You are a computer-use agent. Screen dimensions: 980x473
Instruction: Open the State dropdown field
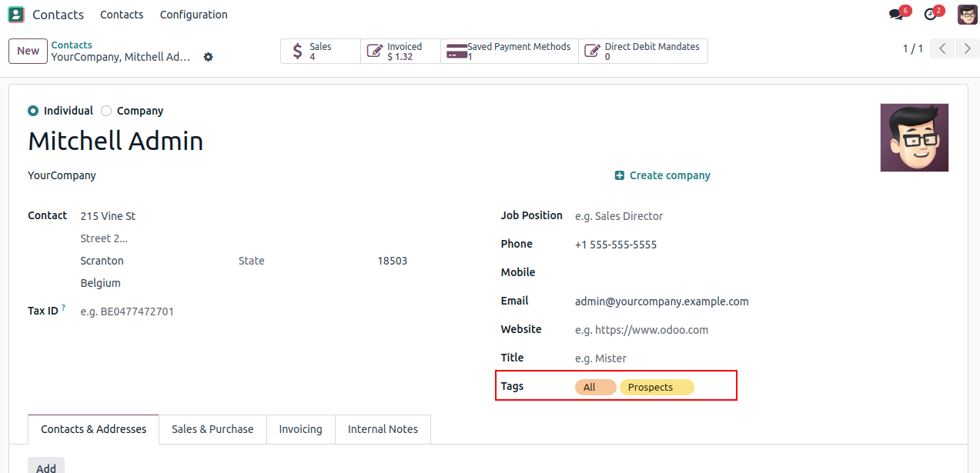click(303, 261)
